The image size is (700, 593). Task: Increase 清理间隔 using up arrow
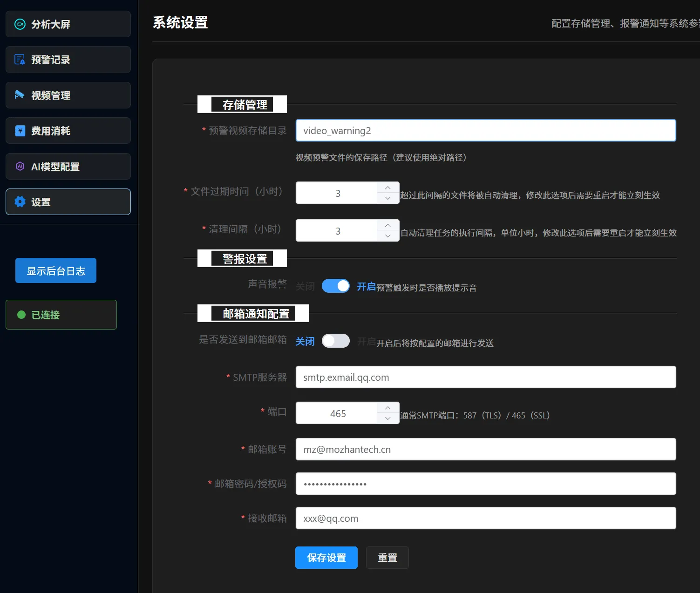[387, 225]
